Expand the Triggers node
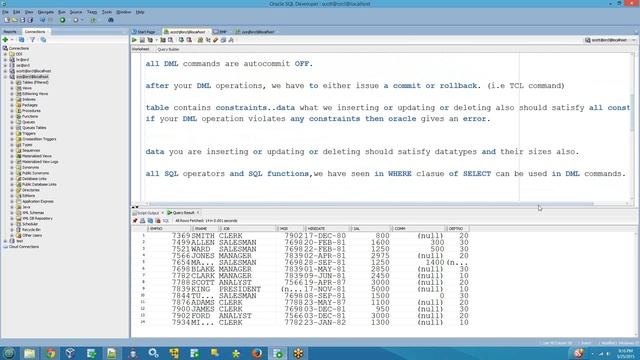640x360 pixels. (12, 133)
